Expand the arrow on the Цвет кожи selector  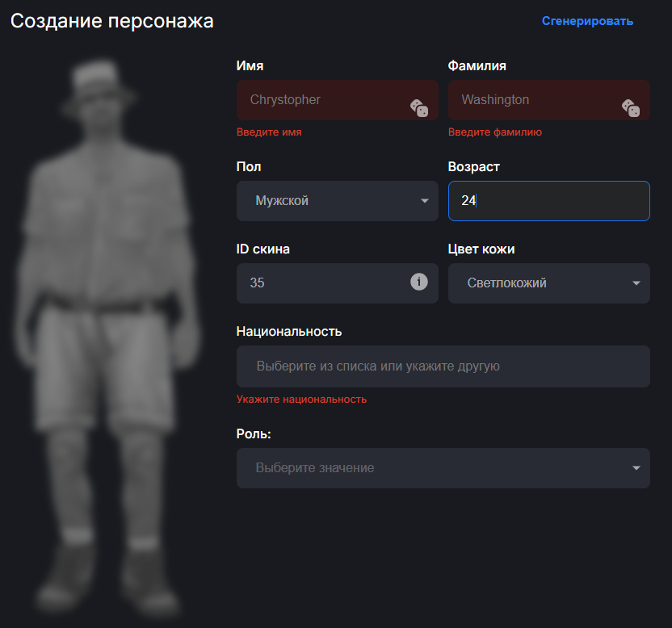[636, 283]
